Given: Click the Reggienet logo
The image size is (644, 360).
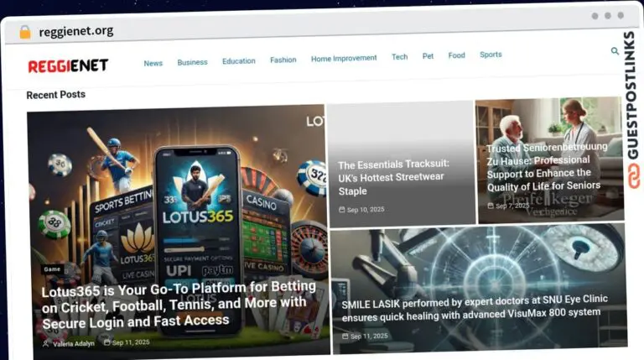Looking at the screenshot, I should (x=68, y=65).
